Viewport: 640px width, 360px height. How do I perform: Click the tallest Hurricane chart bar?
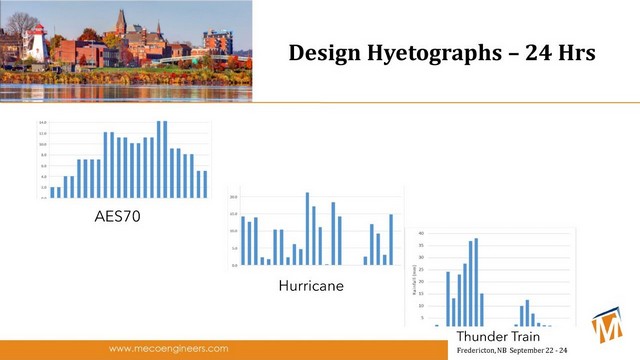pos(307,229)
